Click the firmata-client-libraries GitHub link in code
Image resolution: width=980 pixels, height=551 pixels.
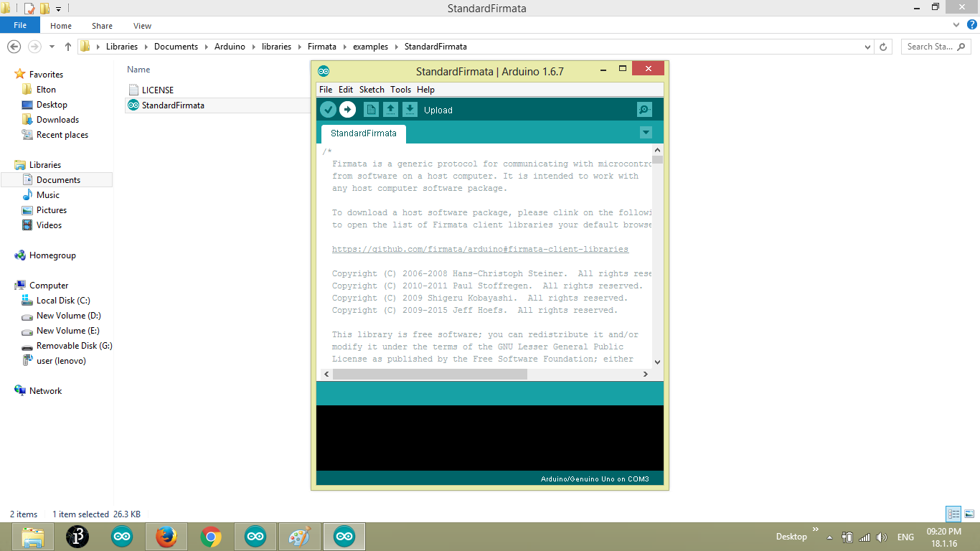click(x=480, y=250)
